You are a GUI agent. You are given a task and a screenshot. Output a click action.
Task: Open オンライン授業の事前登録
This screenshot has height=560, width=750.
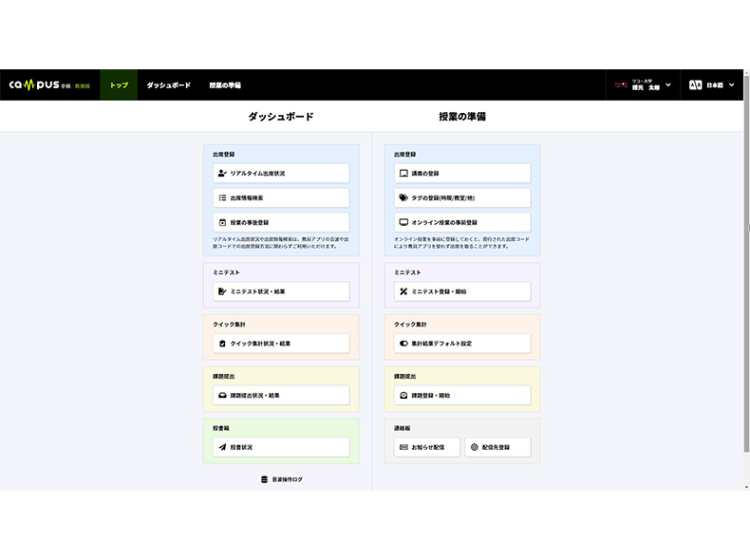(461, 222)
